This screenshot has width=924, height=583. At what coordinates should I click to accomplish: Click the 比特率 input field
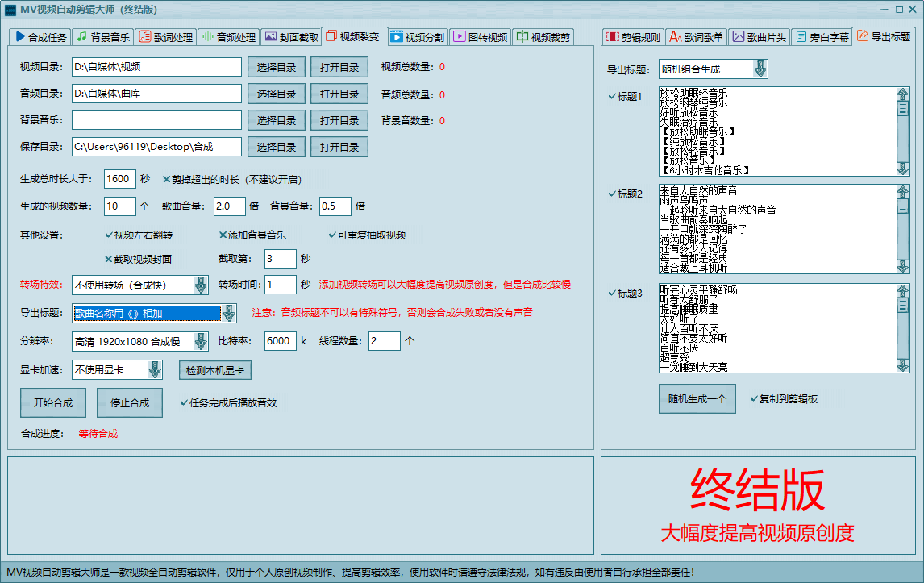pos(281,341)
